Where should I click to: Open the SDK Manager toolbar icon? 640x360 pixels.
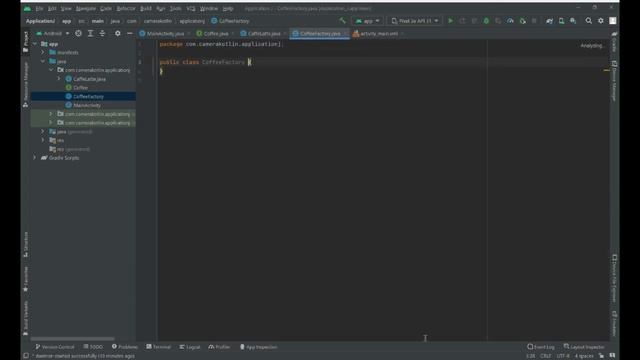pos(573,21)
